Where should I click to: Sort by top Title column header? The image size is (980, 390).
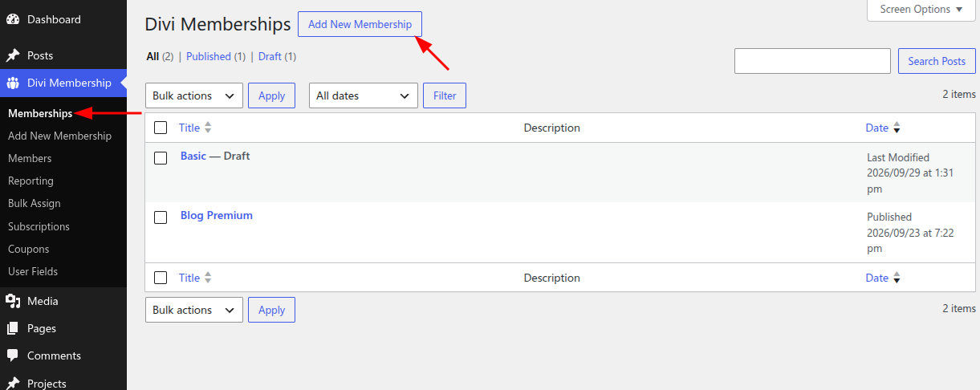click(189, 128)
